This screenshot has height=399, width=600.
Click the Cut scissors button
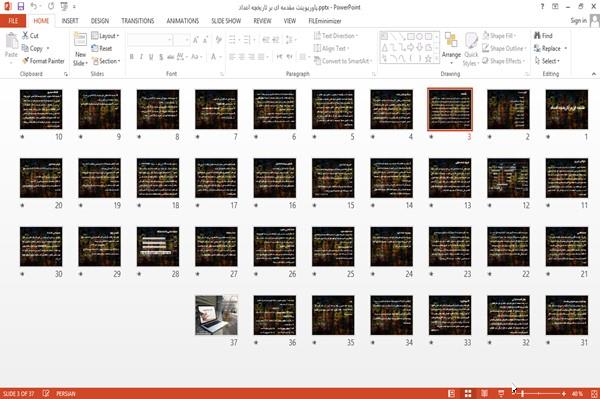(x=30, y=36)
